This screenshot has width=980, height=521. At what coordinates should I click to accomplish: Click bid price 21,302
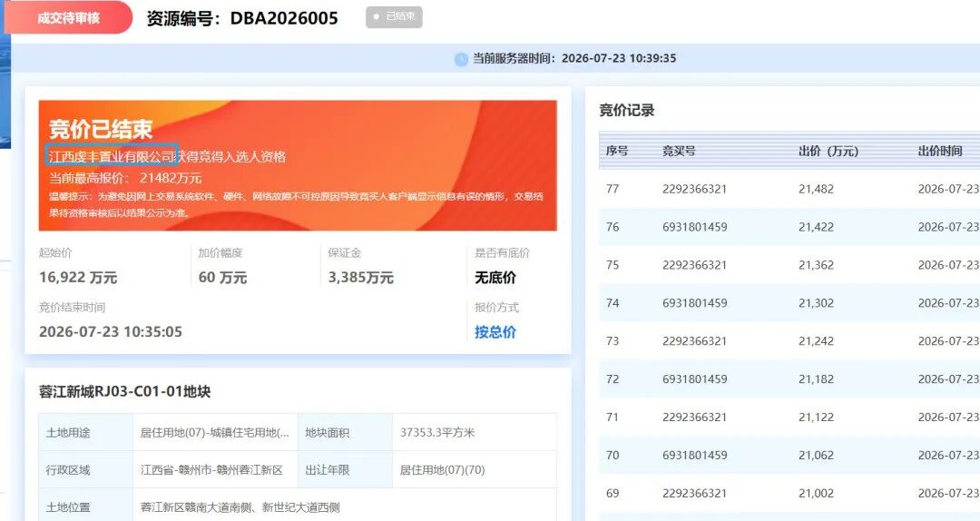tap(816, 303)
